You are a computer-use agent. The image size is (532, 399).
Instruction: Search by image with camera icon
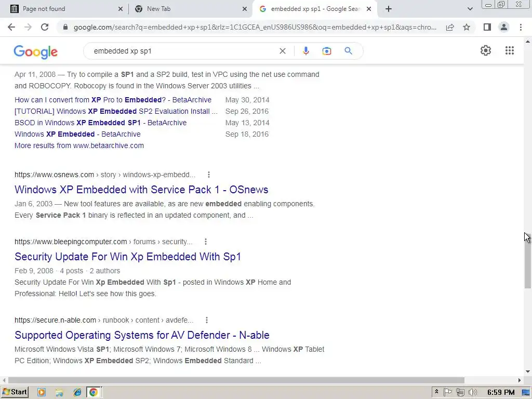(326, 51)
